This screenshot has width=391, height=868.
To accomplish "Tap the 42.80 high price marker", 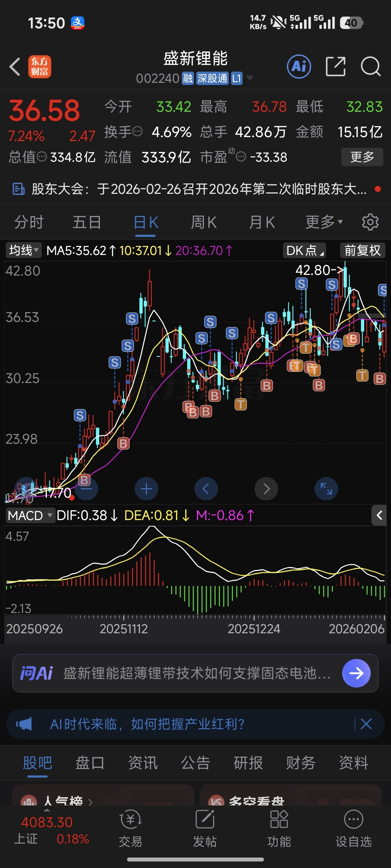I will coord(319,270).
